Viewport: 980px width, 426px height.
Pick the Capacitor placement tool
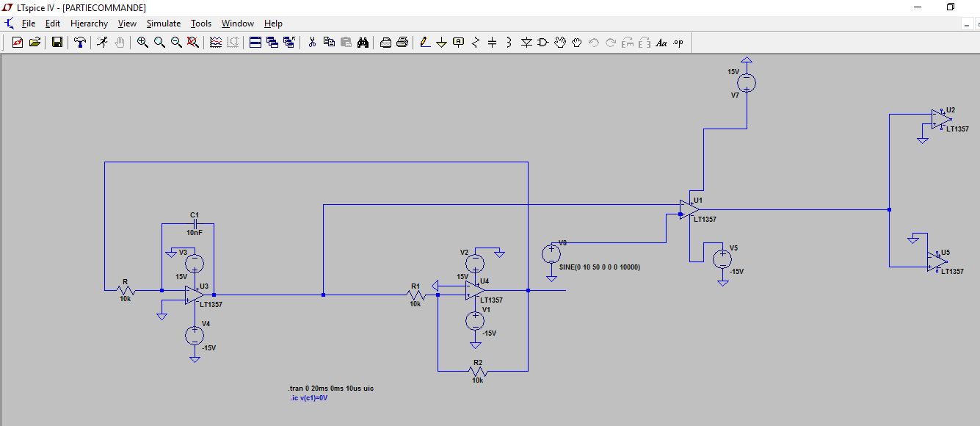[492, 43]
